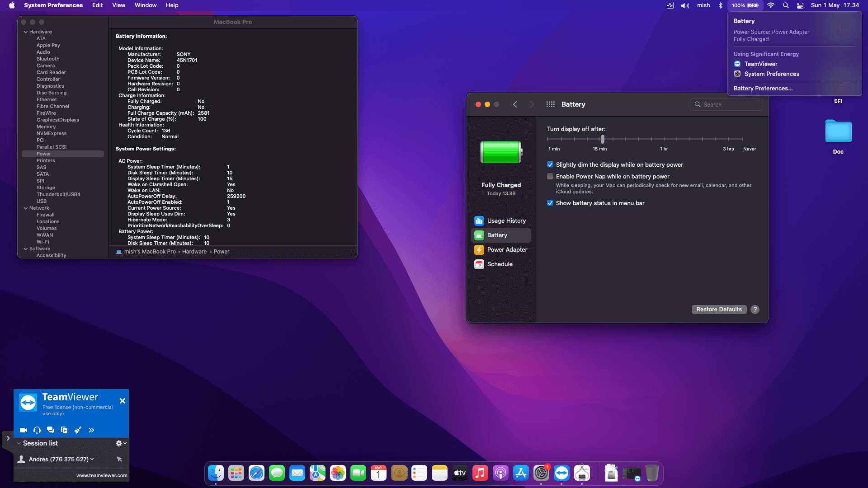Select Graphics/Displays in System Information sidebar

pyautogui.click(x=57, y=120)
